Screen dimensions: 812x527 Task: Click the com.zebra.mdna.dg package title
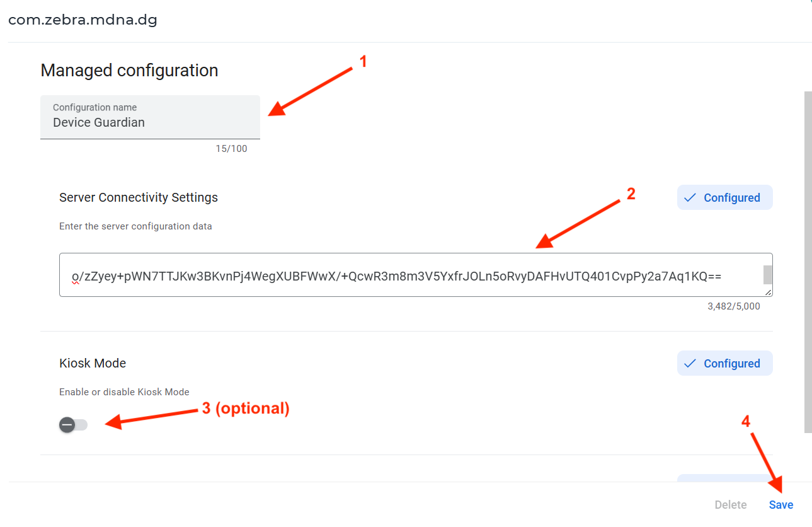tap(83, 20)
